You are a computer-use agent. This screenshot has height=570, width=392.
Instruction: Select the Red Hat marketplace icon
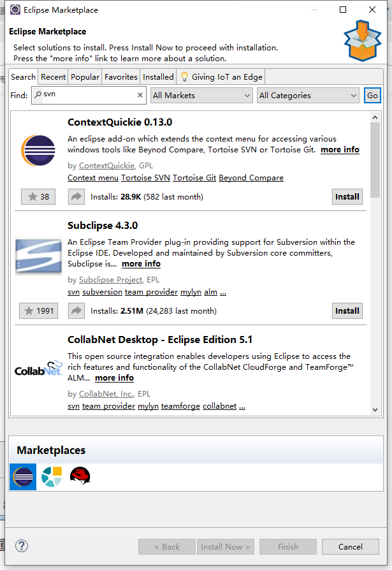tap(80, 476)
